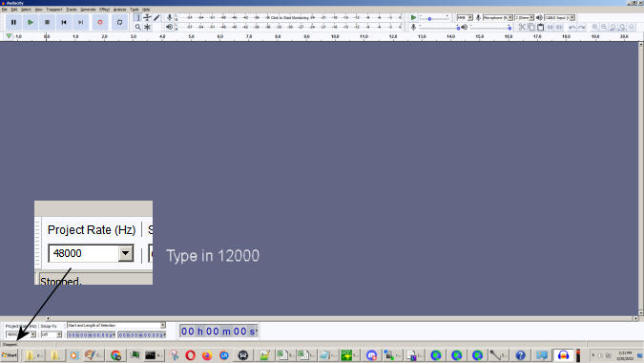
Task: Click the playback volume slider
Action: 490,28
